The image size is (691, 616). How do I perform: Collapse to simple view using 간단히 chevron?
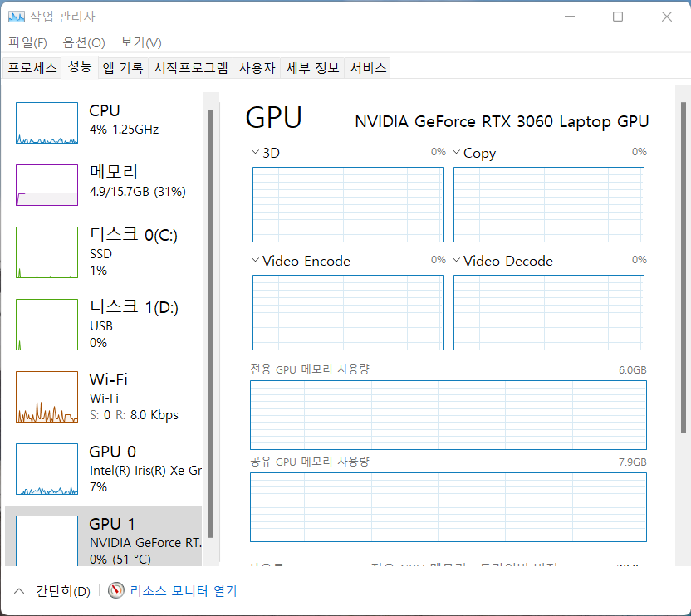[18, 591]
